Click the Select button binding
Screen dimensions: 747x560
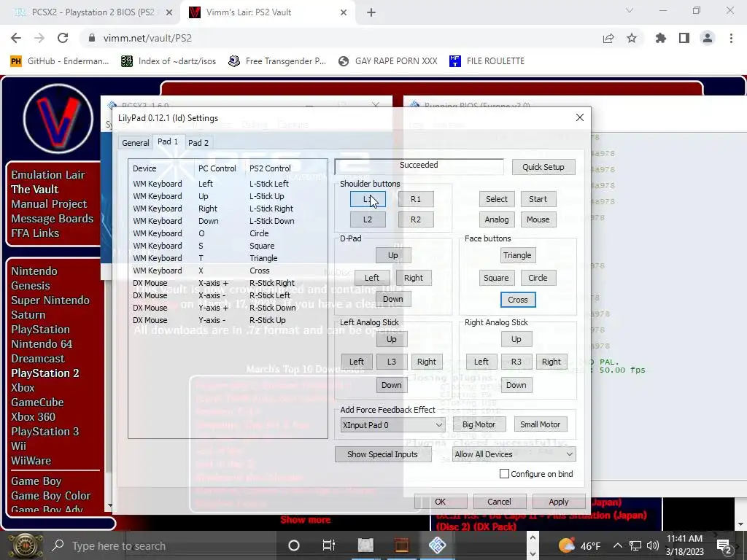[x=496, y=199]
